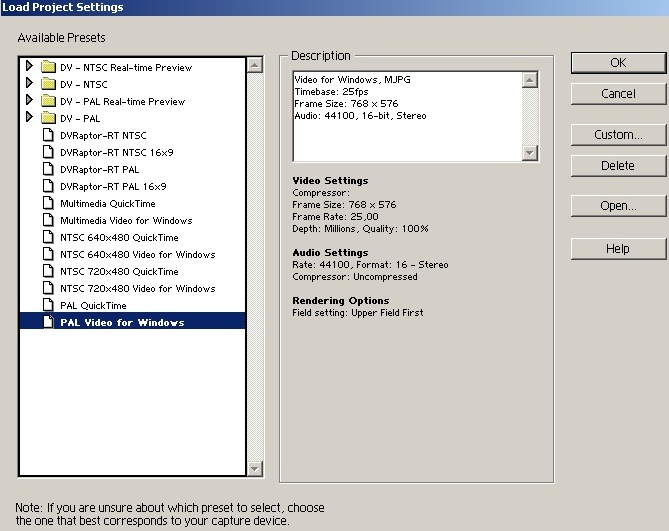Select the DVRaptor-RT PAL preset
The width and height of the screenshot is (669, 531).
(100, 170)
